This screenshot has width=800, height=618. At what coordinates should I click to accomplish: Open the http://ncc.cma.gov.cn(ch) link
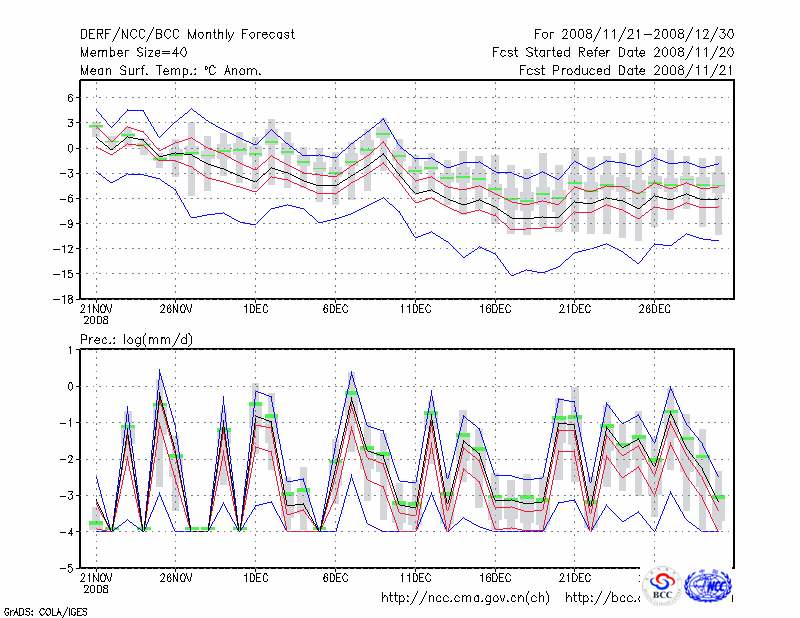click(x=465, y=598)
